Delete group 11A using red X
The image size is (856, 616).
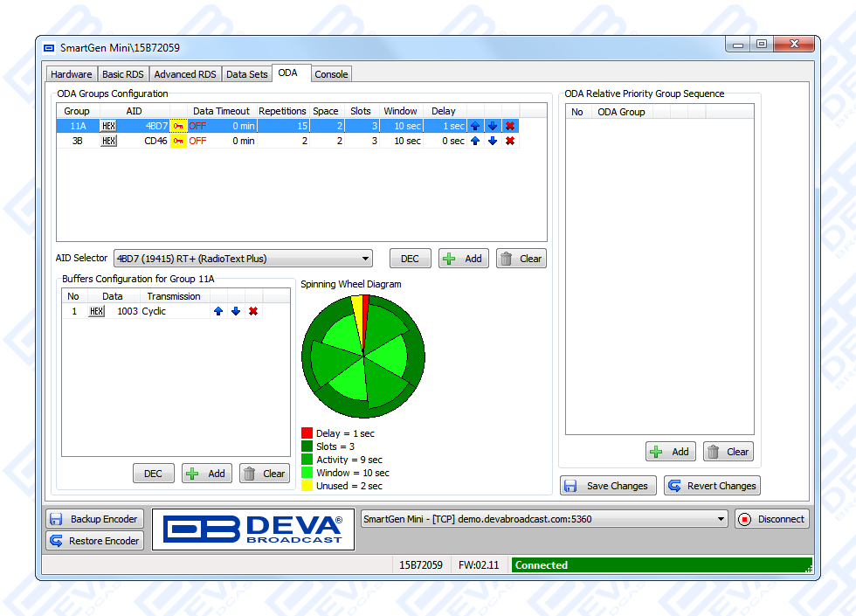tap(510, 126)
